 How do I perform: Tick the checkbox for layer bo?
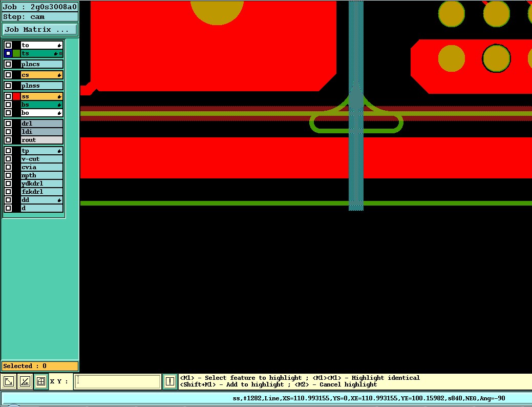(8, 113)
